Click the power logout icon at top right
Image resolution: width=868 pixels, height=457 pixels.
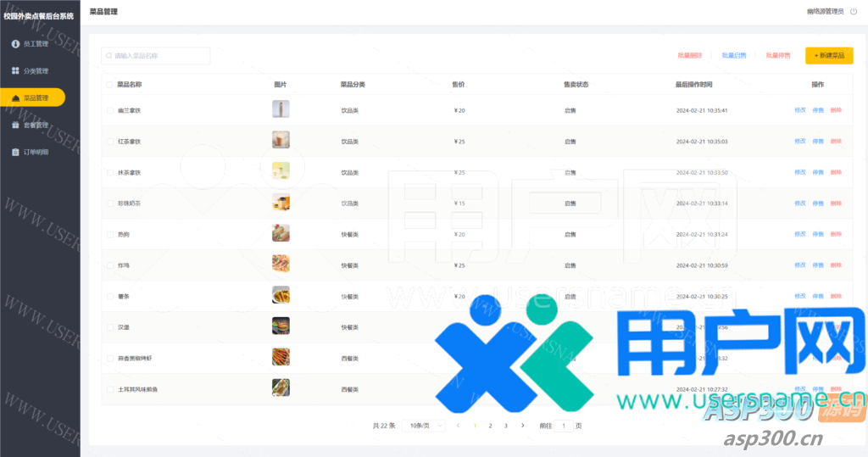tap(853, 12)
